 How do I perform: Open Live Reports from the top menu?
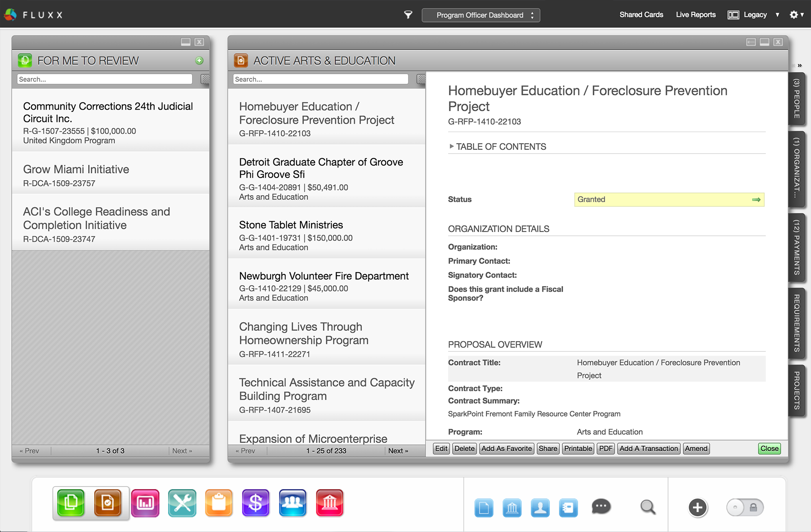(695, 15)
